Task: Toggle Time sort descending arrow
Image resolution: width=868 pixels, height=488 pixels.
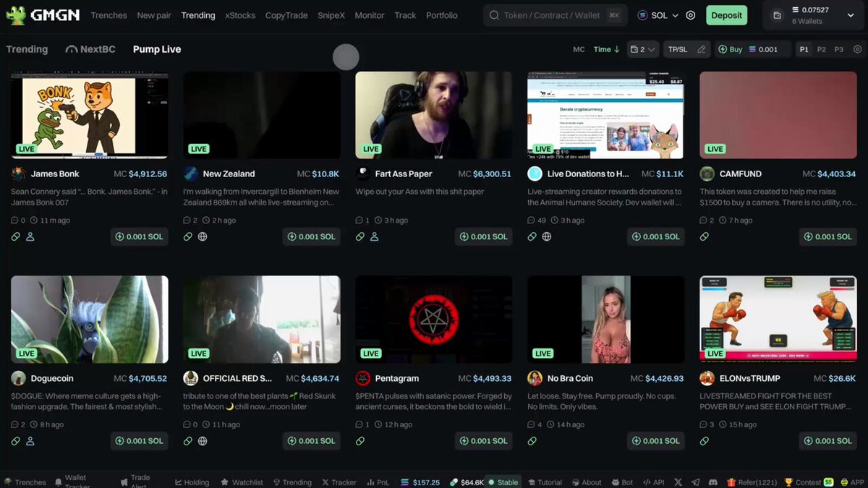Action: pyautogui.click(x=617, y=49)
